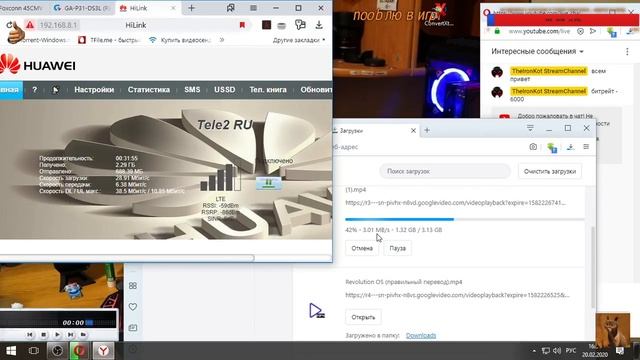Screen dimensions: 640x360
Task: Toggle the mobile data connection switch
Action: (x=269, y=183)
